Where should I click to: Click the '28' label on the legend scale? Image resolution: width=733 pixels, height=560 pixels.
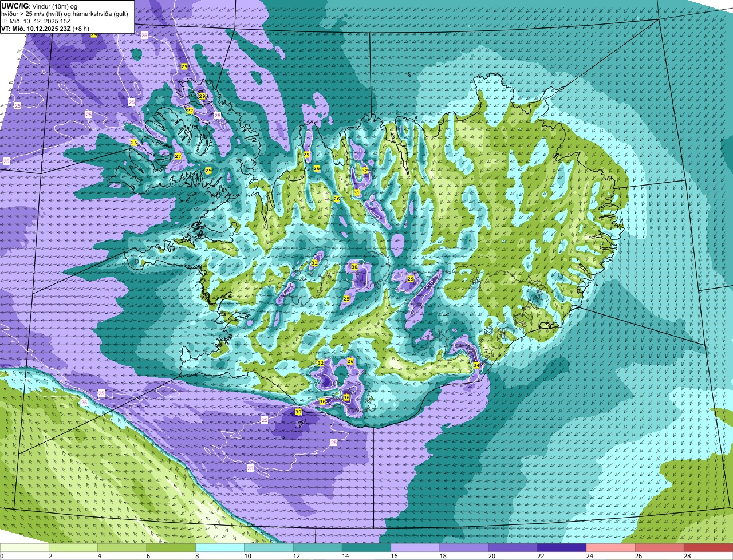(687, 556)
